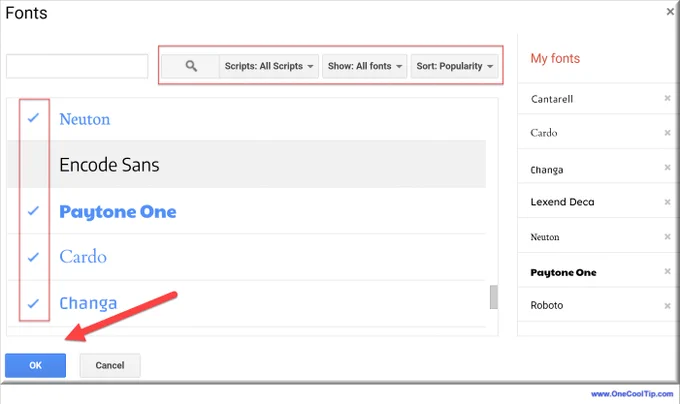Select Cardo in My fonts
Image resolution: width=680 pixels, height=404 pixels.
tap(544, 133)
